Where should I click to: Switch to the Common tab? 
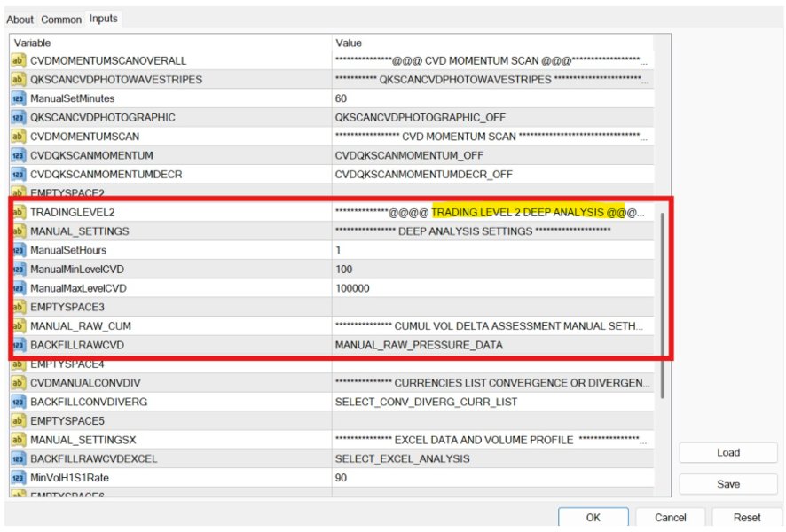pyautogui.click(x=61, y=20)
